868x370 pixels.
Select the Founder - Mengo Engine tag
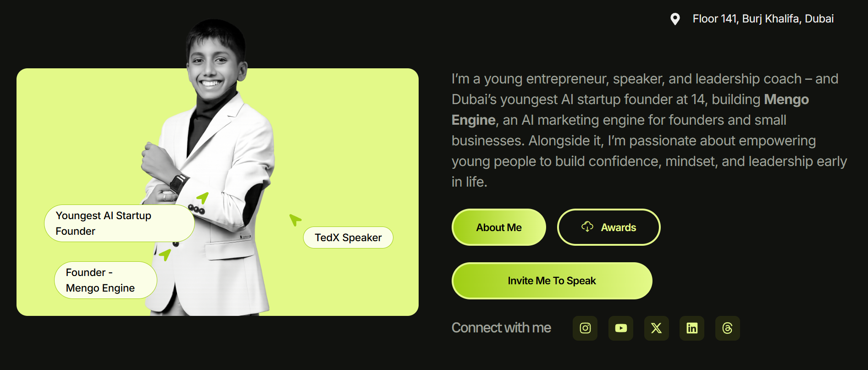tap(105, 280)
